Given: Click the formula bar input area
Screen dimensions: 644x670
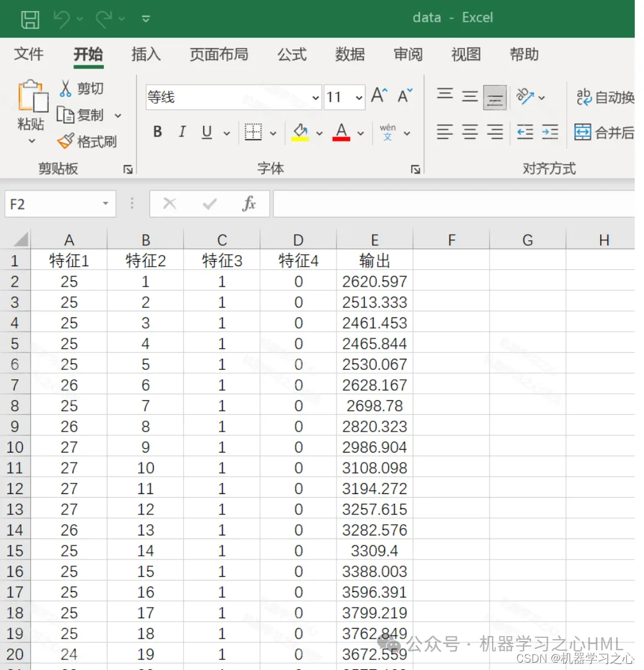Looking at the screenshot, I should coord(454,204).
